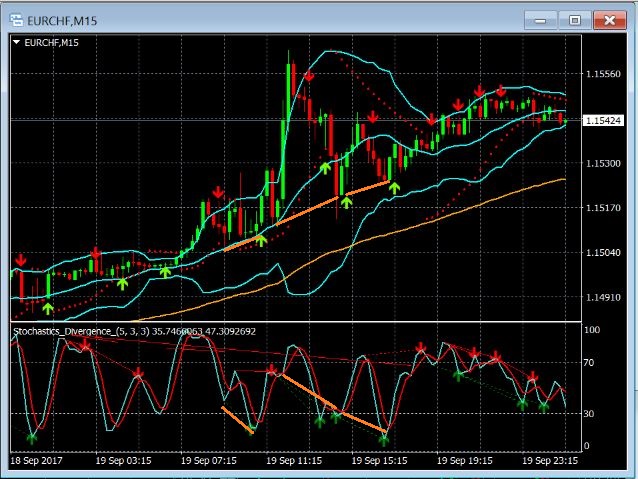Screen dimensions: 638x479
Task: Click the 1.15300 price scale value
Action: pyautogui.click(x=603, y=163)
